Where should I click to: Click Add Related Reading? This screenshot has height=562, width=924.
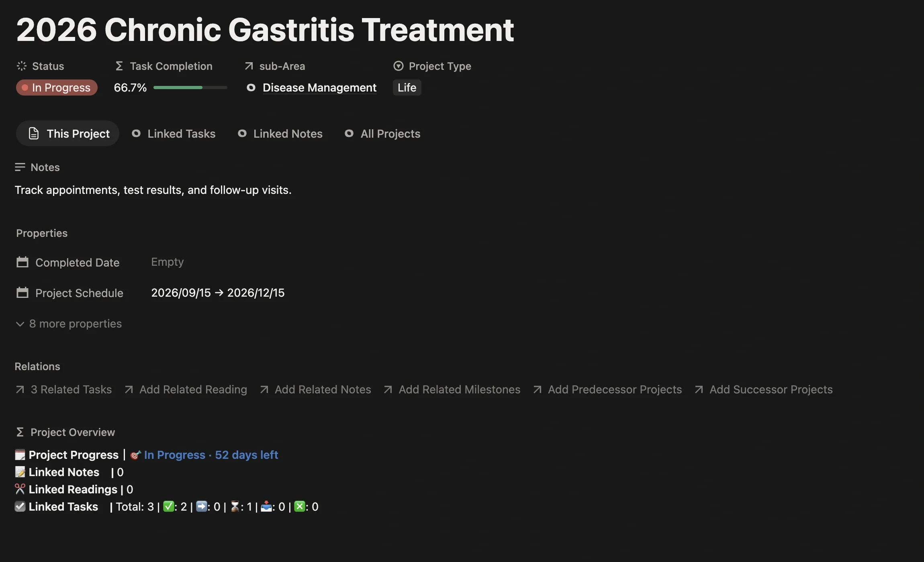tap(186, 389)
